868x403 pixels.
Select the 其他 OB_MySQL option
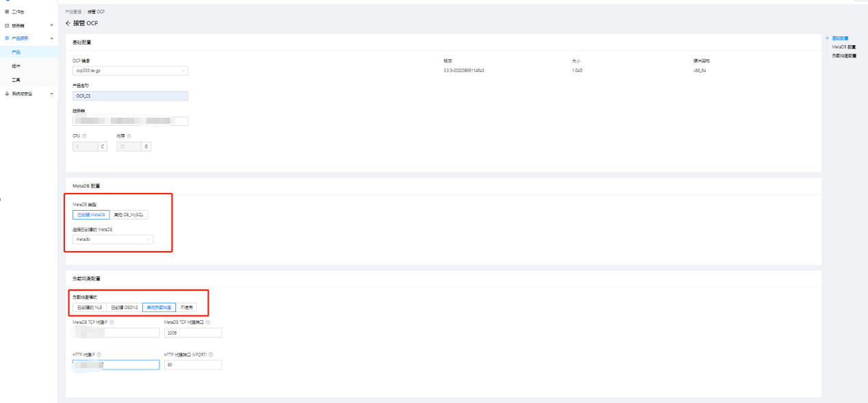(x=129, y=214)
